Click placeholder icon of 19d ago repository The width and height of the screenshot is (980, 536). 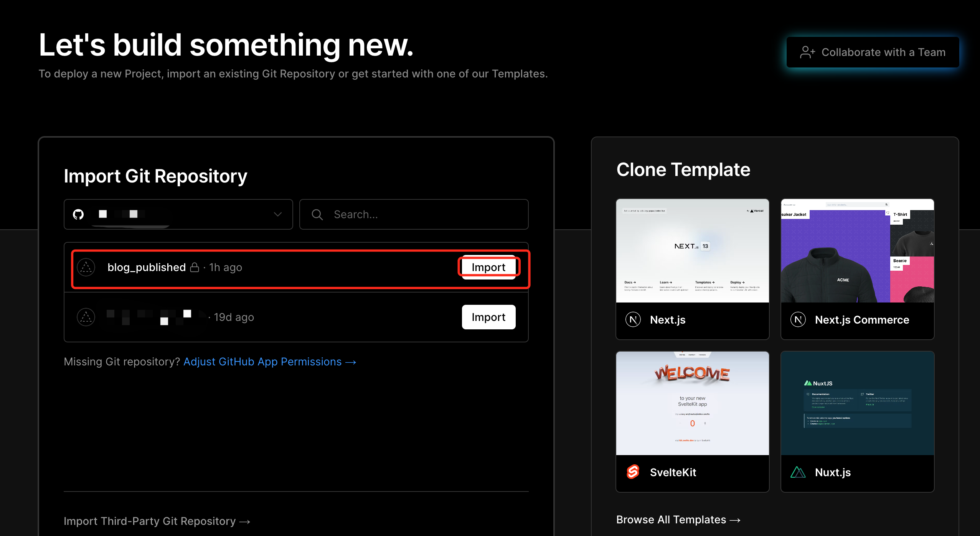pos(86,317)
